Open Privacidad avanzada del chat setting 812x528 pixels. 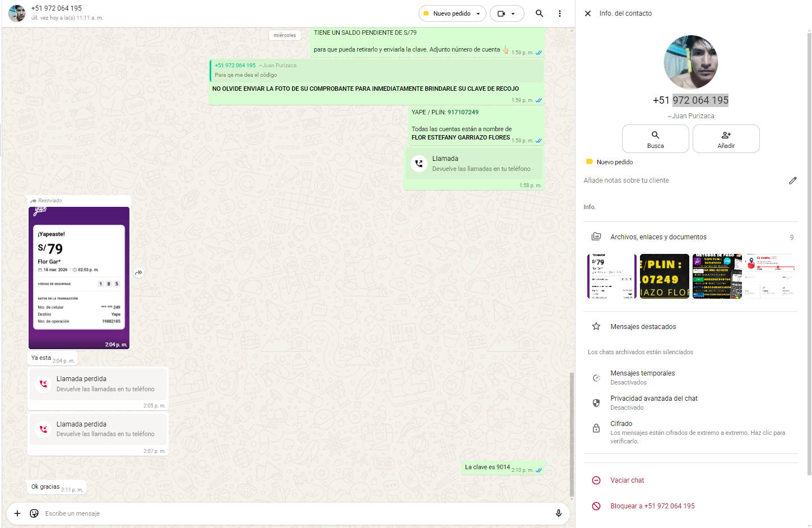click(653, 402)
